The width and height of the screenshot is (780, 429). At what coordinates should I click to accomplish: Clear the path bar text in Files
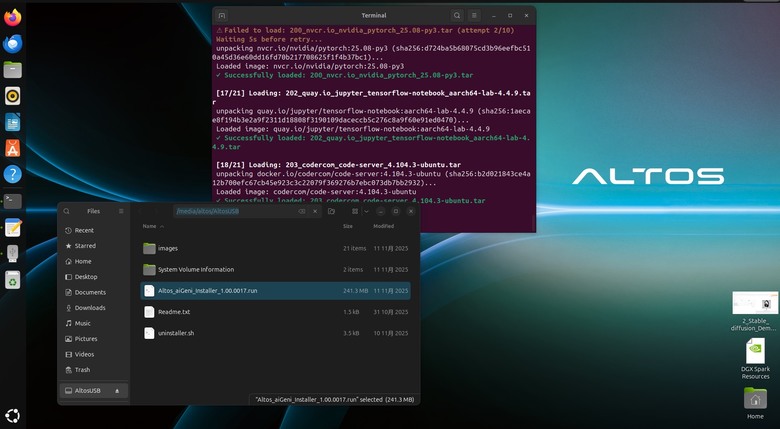(301, 211)
